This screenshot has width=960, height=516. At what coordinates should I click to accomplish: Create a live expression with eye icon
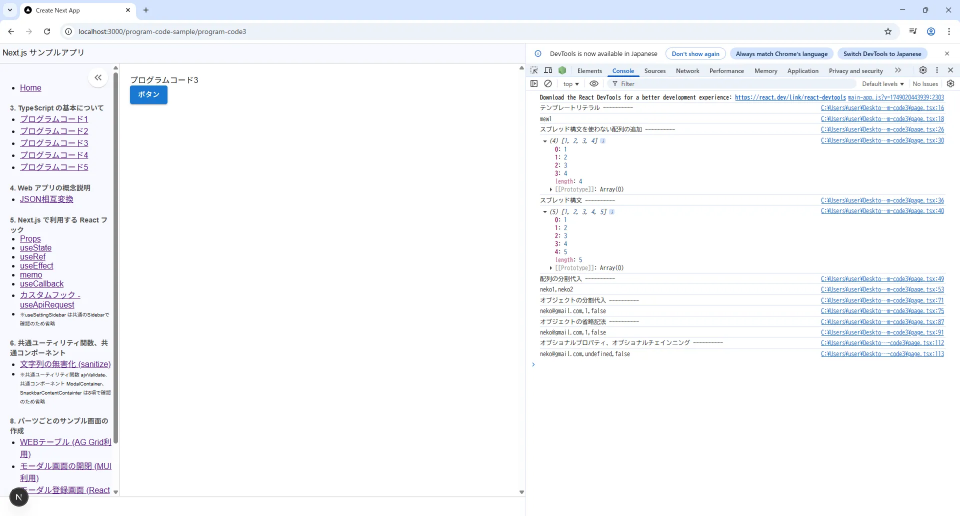point(593,84)
